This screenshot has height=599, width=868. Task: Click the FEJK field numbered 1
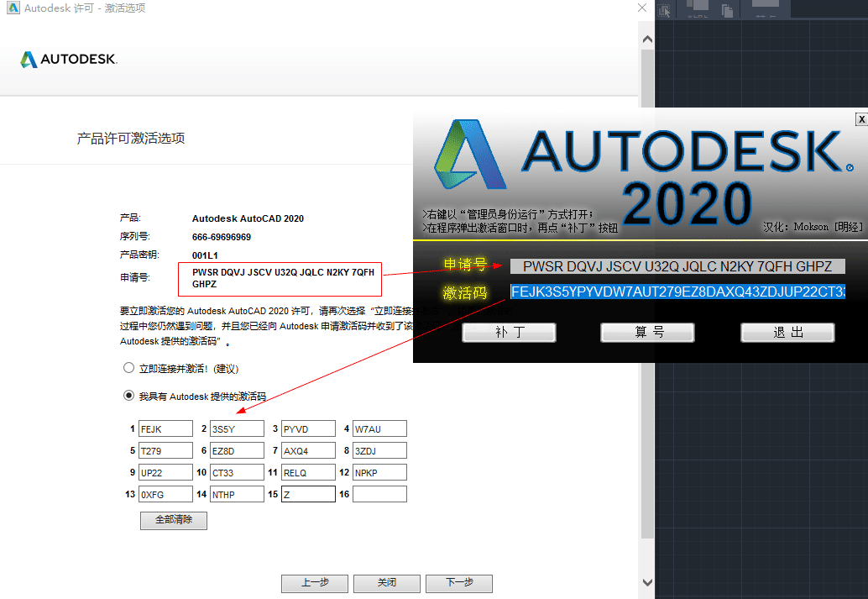pyautogui.click(x=165, y=428)
